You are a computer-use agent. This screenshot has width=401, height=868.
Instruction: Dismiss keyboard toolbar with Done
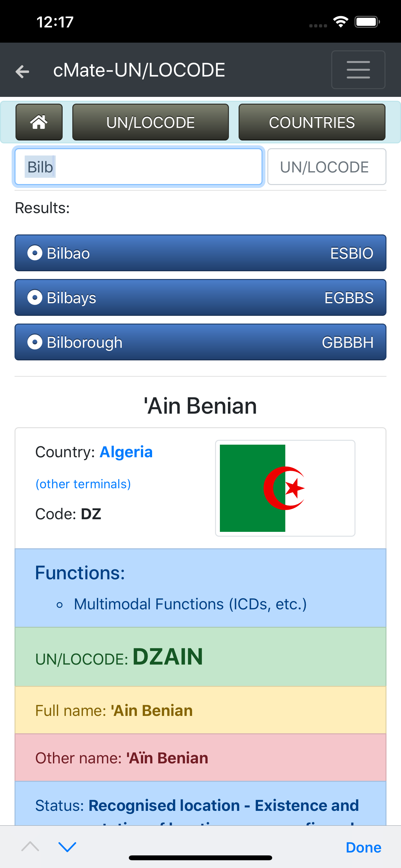point(363,847)
